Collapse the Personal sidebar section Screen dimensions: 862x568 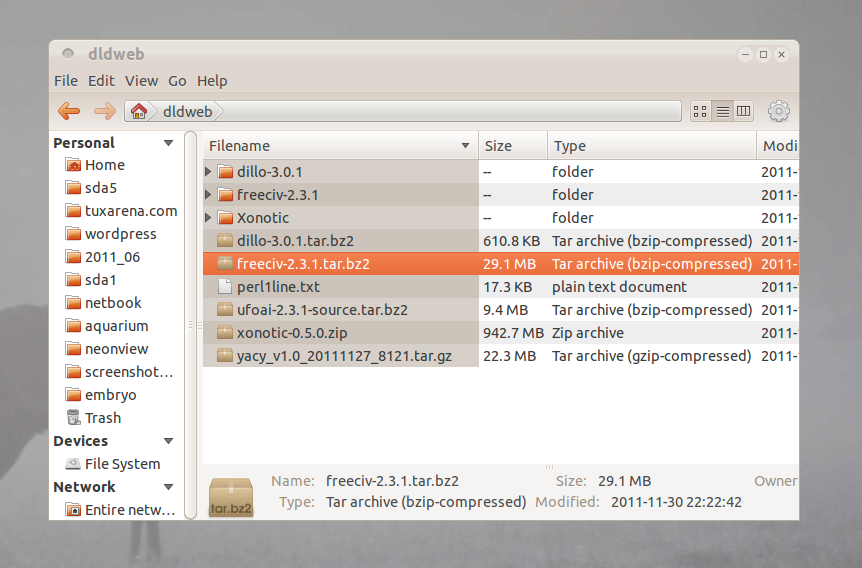(x=168, y=143)
